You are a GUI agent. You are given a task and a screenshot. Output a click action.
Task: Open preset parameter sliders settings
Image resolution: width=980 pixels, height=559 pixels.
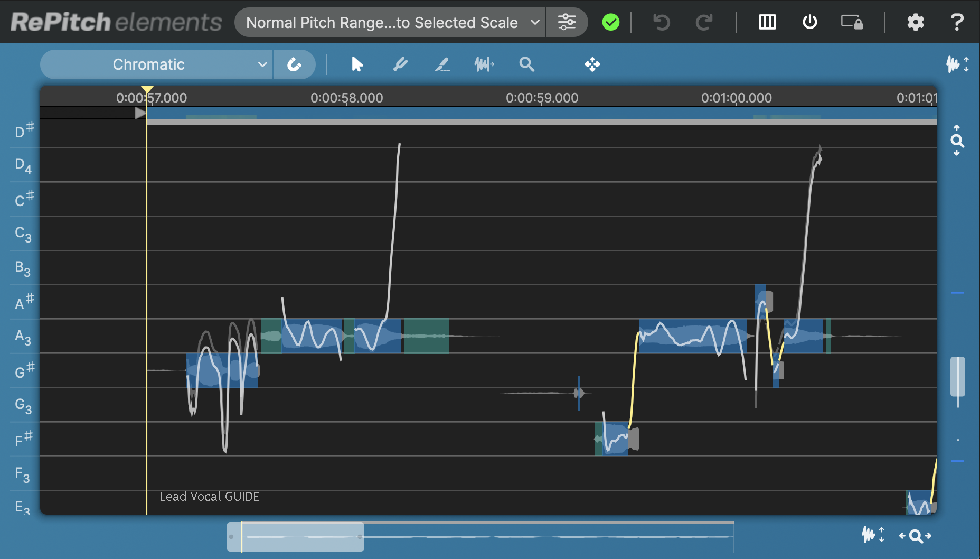coord(567,22)
